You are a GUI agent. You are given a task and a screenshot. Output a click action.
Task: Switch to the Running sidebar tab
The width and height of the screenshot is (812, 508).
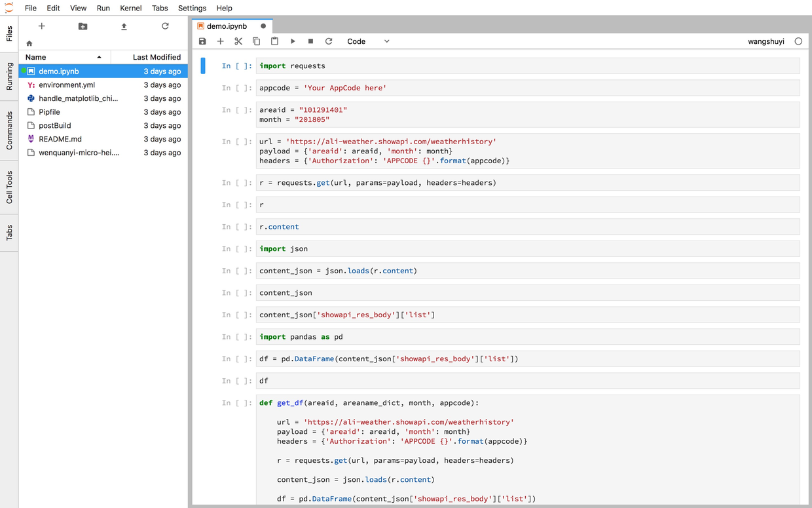pyautogui.click(x=9, y=77)
